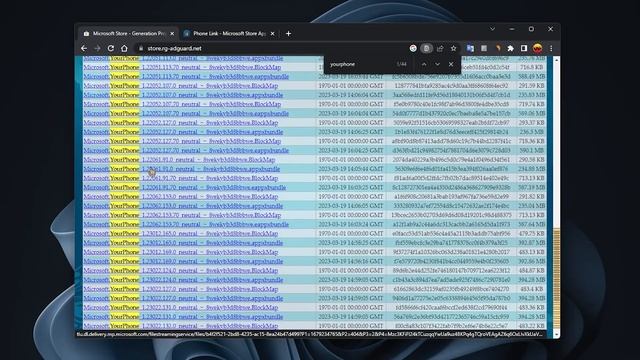Click the orange feather extension icon
This screenshot has height=360, width=640.
498,48
